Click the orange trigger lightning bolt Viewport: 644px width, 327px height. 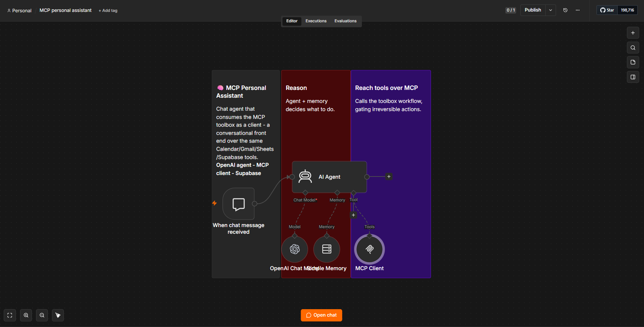click(215, 203)
